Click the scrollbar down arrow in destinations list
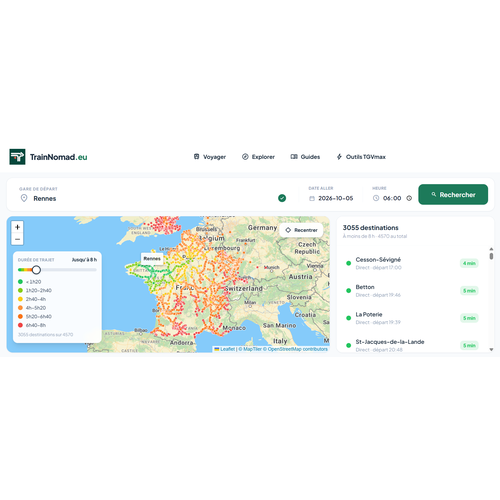 click(x=491, y=349)
